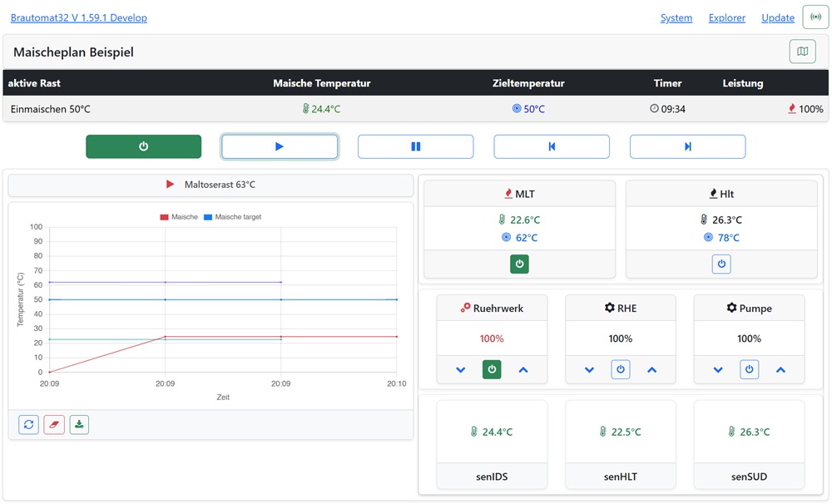Image resolution: width=832 pixels, height=504 pixels.
Task: Pause the mash program
Action: click(415, 146)
